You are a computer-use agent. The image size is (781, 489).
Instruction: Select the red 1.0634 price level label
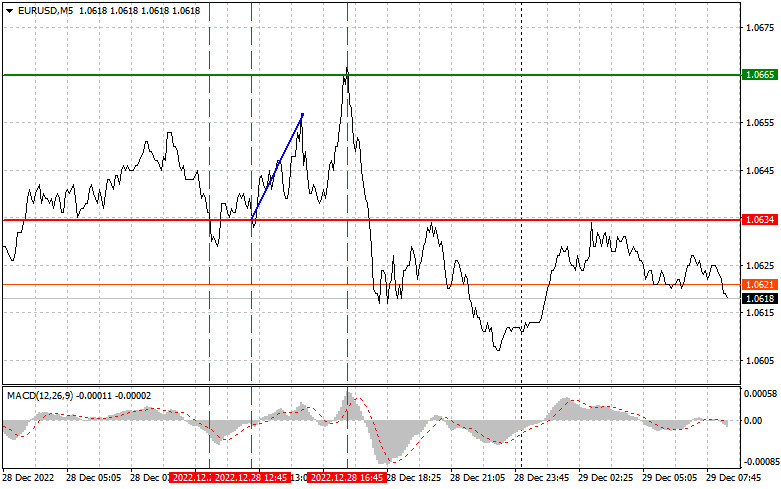pyautogui.click(x=759, y=220)
